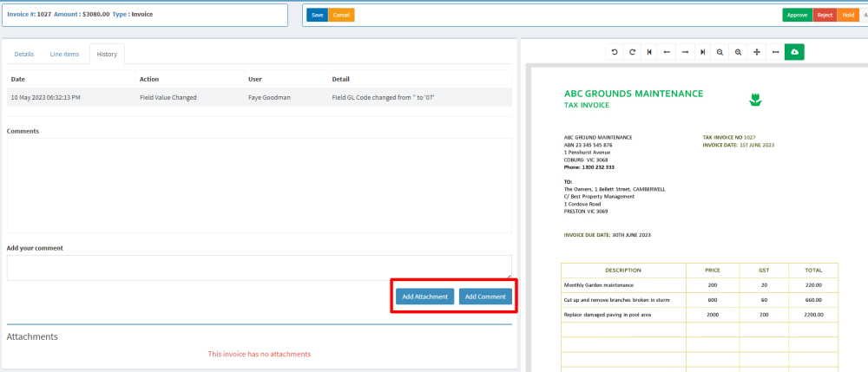Screen dimensions: 868x372
Task: Click the 'ABC GROUNDS MAINTENANCE' document title
Action: [634, 94]
